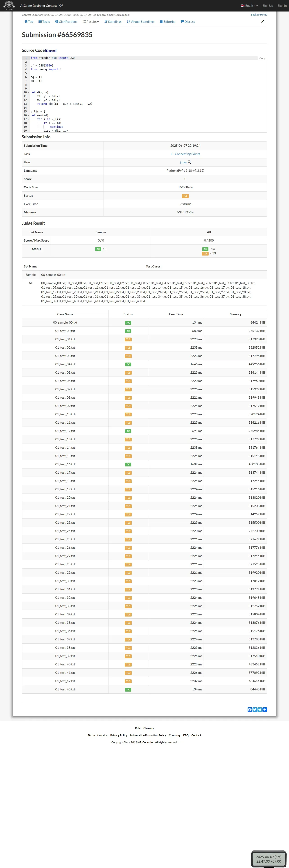Click AC badge for 01_test_00.txt row
289x868 pixels.
click(x=128, y=331)
